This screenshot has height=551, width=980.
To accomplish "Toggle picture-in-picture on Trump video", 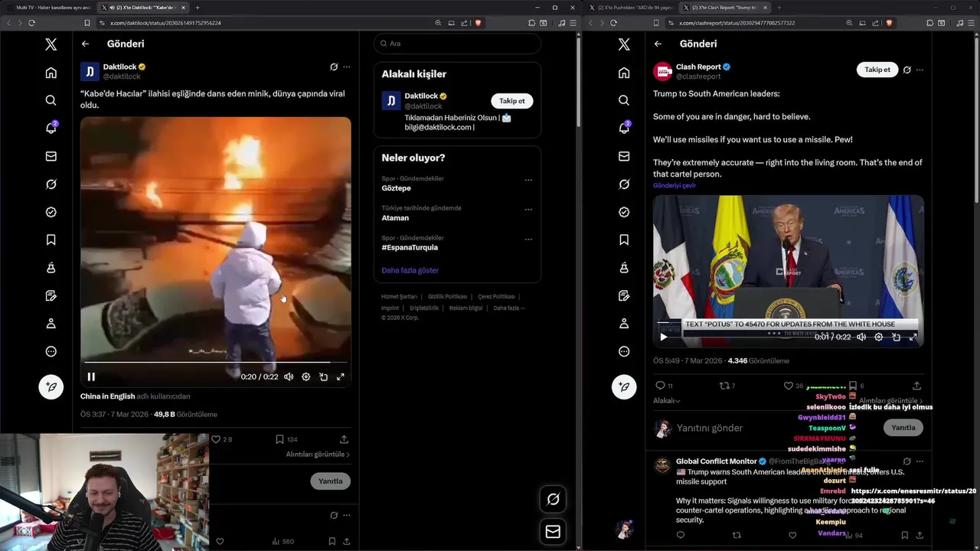I will click(x=896, y=337).
